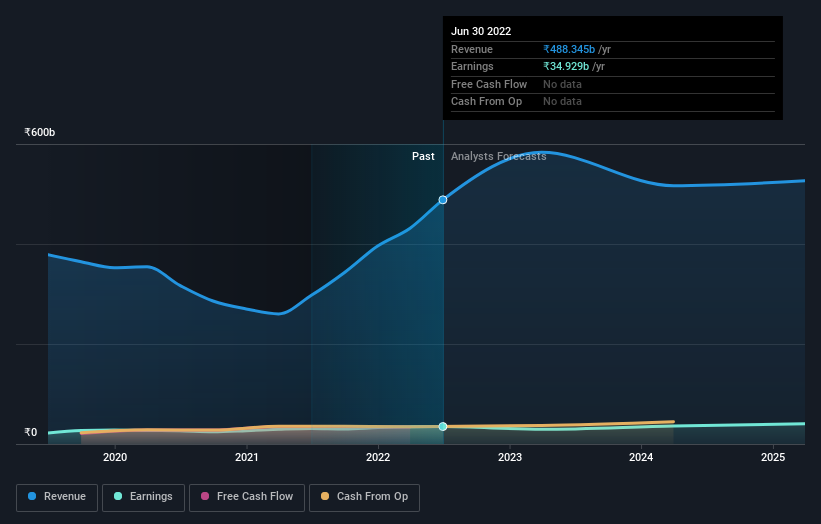Click the 2022 x-axis label
Viewport: 821px width, 524px height.
tap(378, 458)
